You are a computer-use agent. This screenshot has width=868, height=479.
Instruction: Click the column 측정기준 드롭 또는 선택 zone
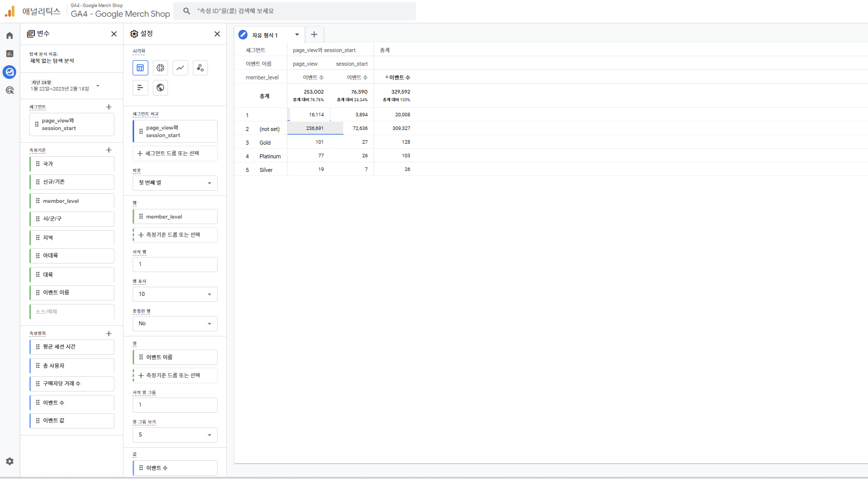coord(175,375)
